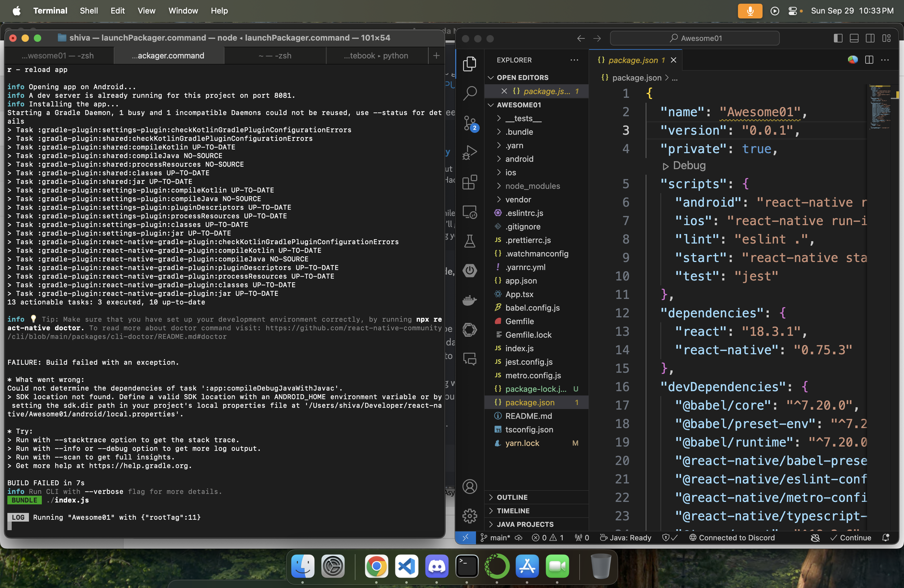
Task: Open the Testing flask view
Action: click(x=470, y=241)
